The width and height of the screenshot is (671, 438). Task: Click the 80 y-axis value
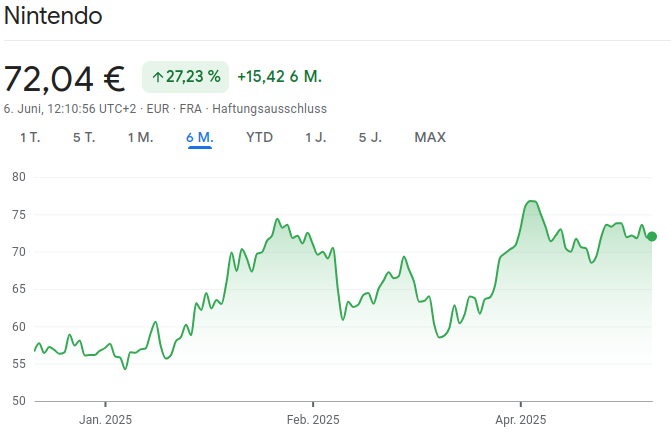[19, 177]
